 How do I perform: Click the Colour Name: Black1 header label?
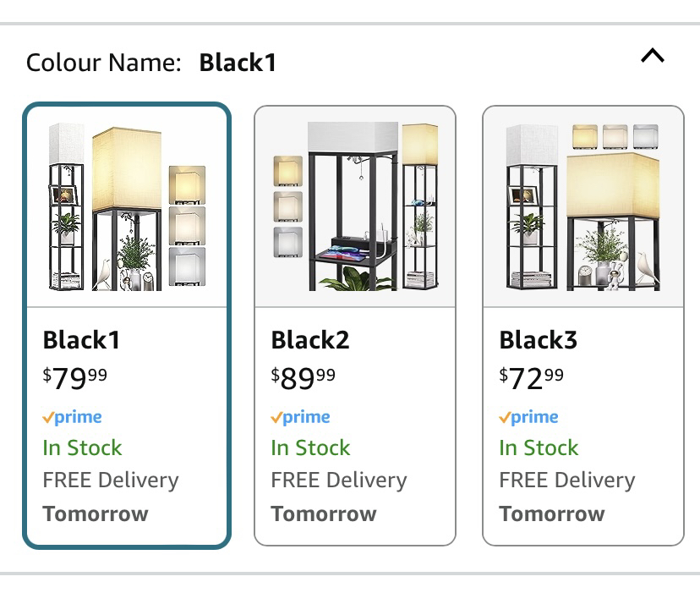point(151,62)
